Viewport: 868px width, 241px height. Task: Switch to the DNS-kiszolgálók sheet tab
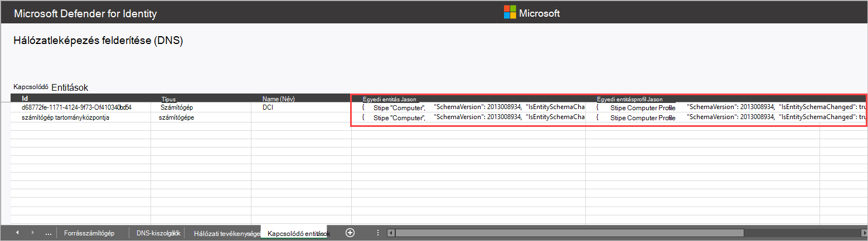[158, 233]
